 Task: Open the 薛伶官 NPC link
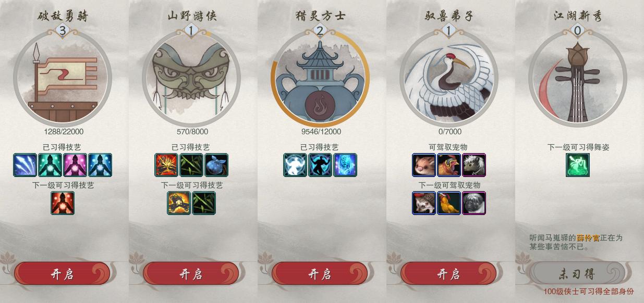tap(588, 238)
